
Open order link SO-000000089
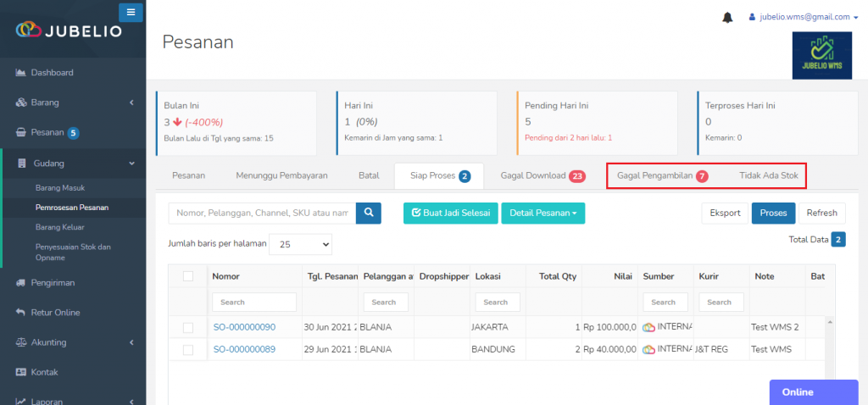(244, 349)
